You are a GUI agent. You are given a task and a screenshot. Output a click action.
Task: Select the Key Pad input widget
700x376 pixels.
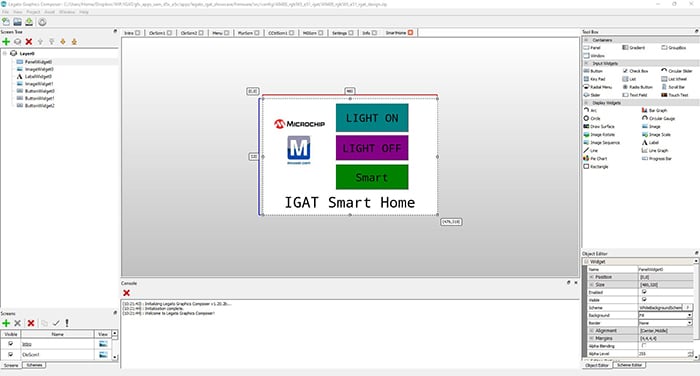click(x=594, y=79)
